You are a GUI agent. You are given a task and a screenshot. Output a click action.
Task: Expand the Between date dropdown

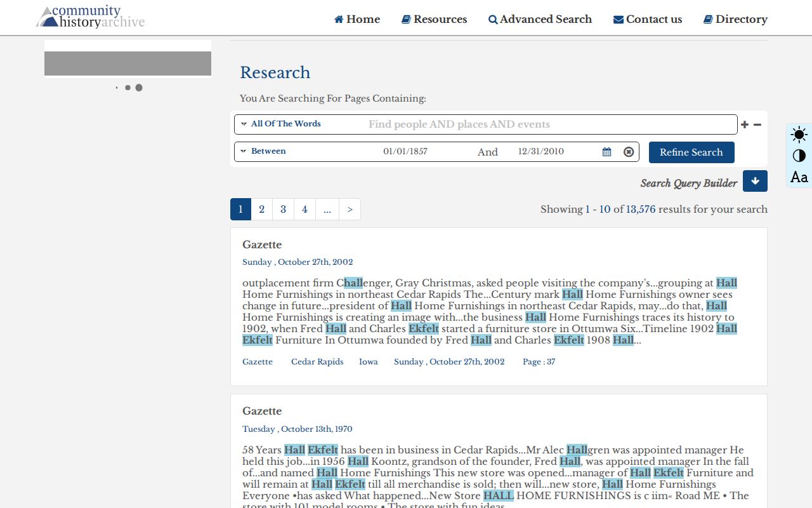pyautogui.click(x=263, y=151)
